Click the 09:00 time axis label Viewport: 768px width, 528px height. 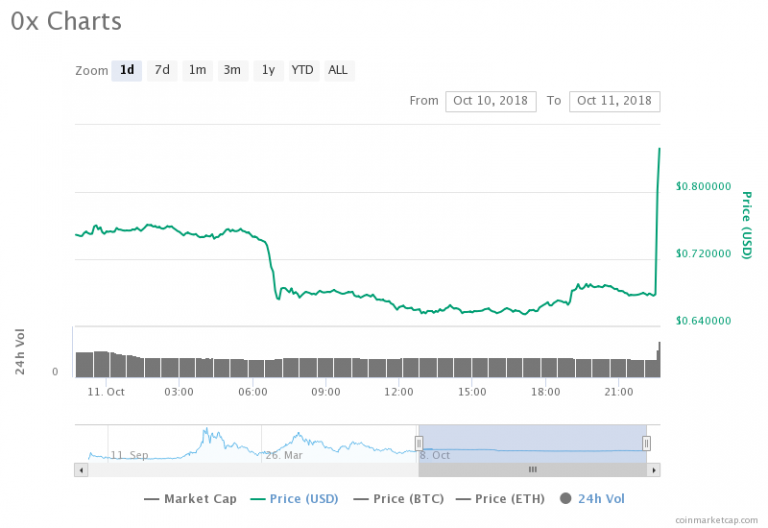pyautogui.click(x=326, y=392)
